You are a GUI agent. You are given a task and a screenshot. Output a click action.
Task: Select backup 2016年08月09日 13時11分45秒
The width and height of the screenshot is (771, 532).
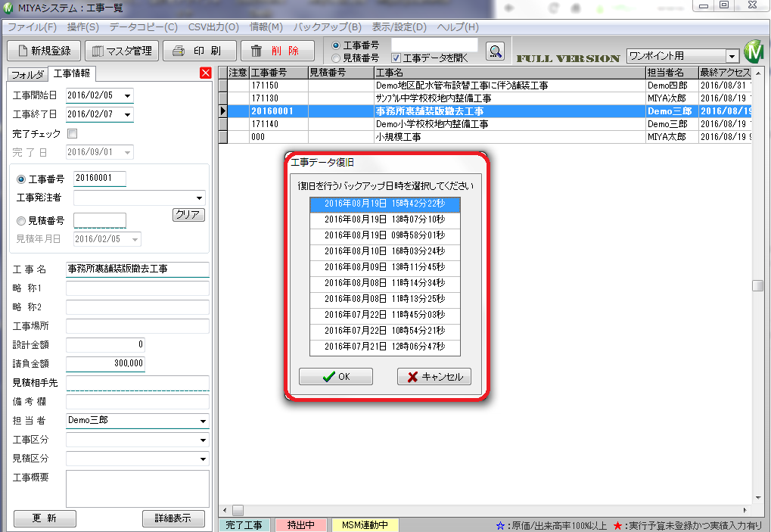385,267
